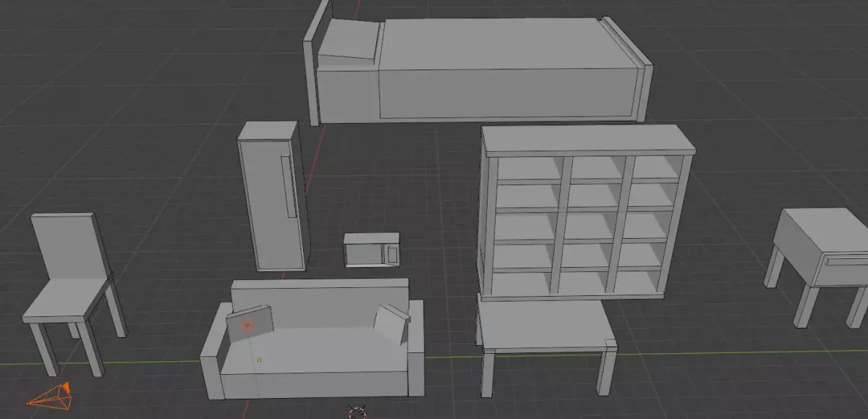This screenshot has height=419, width=868.
Task: Select the pillow on the bed
Action: (x=349, y=41)
